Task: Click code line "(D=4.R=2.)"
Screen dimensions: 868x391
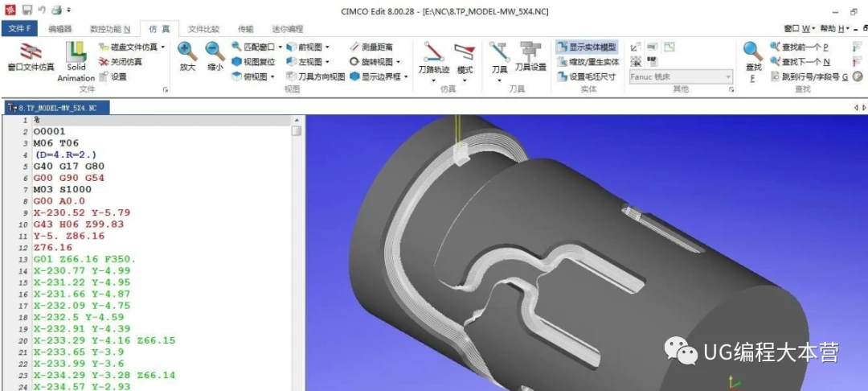Action: (66, 154)
